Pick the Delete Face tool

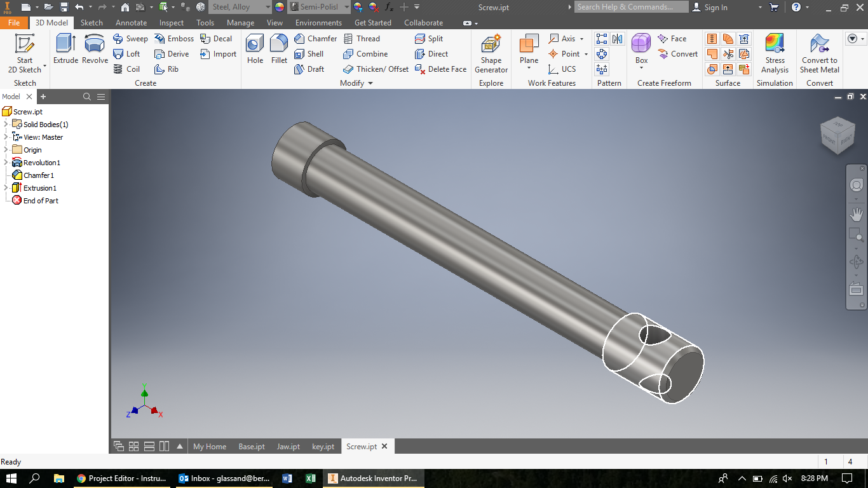coord(440,69)
